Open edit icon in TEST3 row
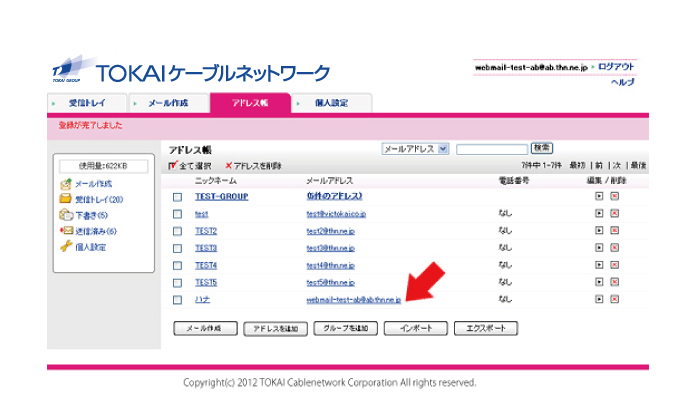 pyautogui.click(x=599, y=248)
